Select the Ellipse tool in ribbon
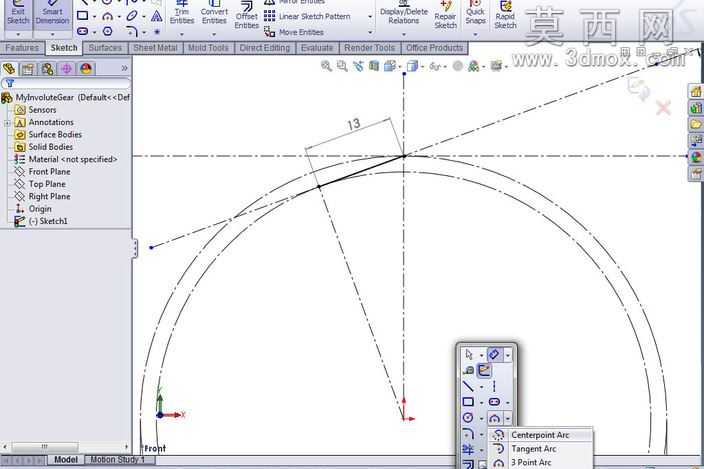The width and height of the screenshot is (704, 469). (x=132, y=16)
